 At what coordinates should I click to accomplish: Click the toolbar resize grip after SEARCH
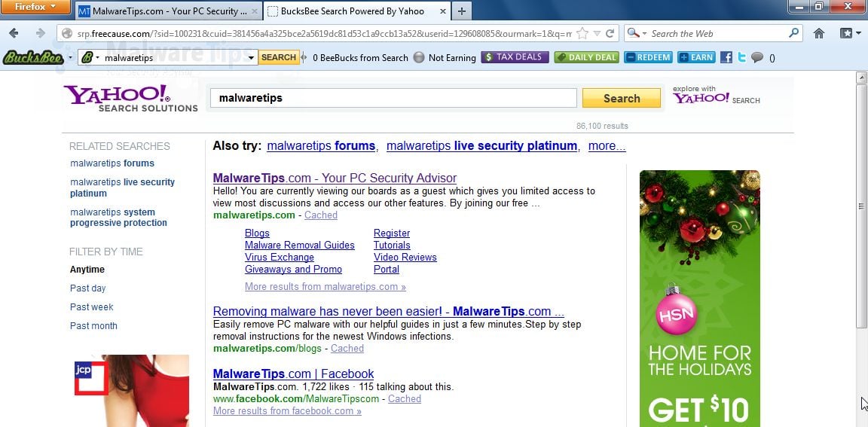(x=304, y=57)
